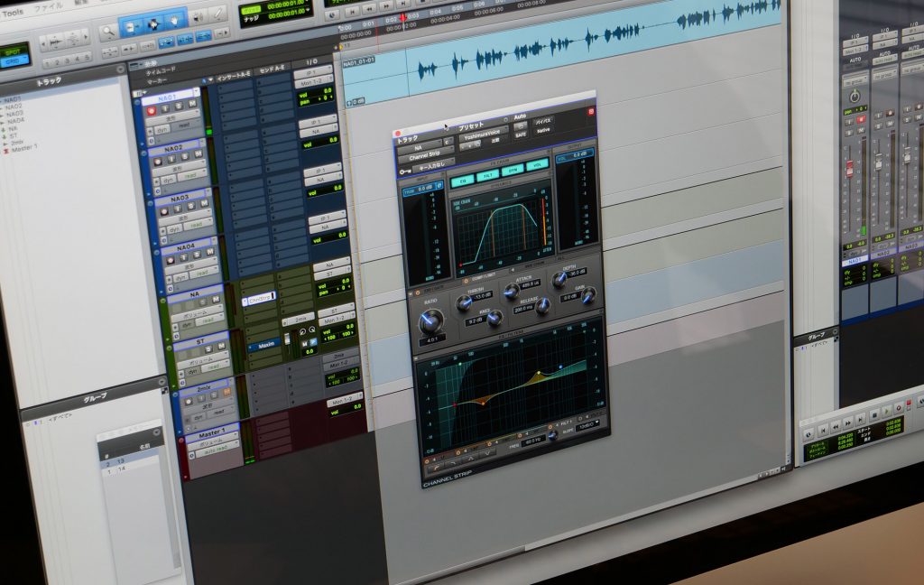Click the ATTACK knob in Channel Strip

[511, 290]
